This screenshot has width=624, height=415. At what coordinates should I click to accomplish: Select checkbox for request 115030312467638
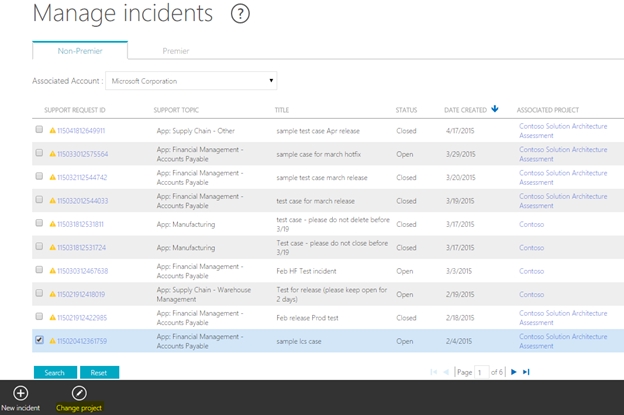[39, 270]
